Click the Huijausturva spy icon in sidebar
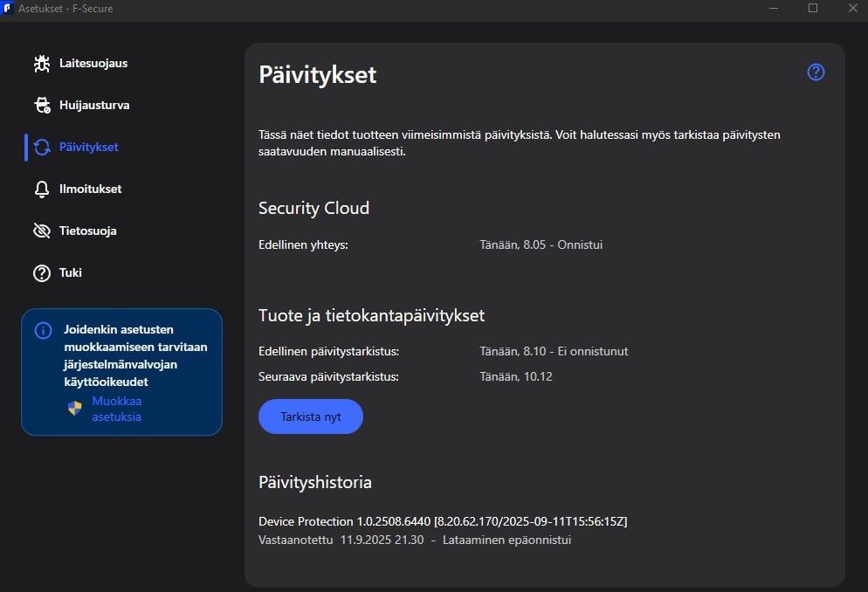The width and height of the screenshot is (868, 592). pyautogui.click(x=42, y=105)
